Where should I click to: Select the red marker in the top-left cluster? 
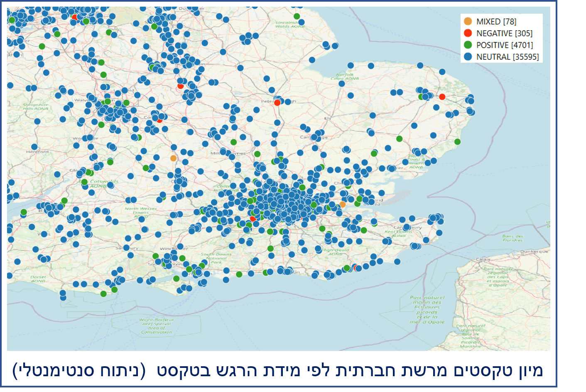[74, 17]
